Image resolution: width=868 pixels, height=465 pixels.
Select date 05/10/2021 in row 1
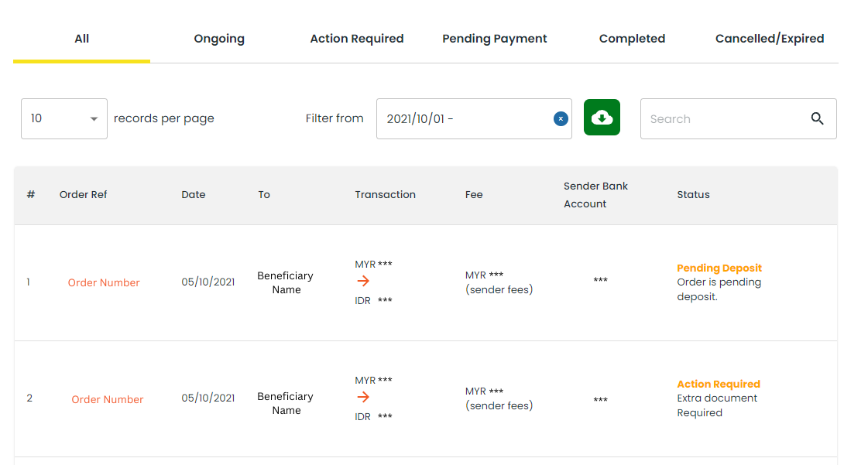click(x=208, y=282)
